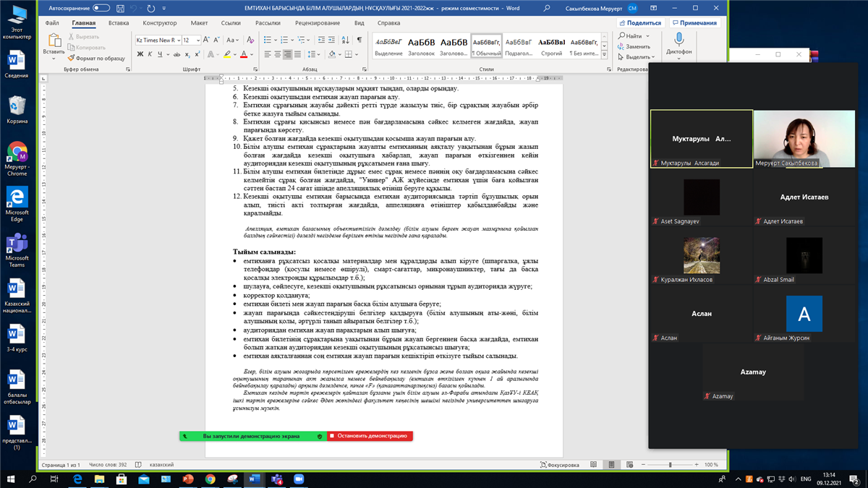Open the Вставка ribbon tab
Viewport: 868px width, 488px height.
pos(119,23)
